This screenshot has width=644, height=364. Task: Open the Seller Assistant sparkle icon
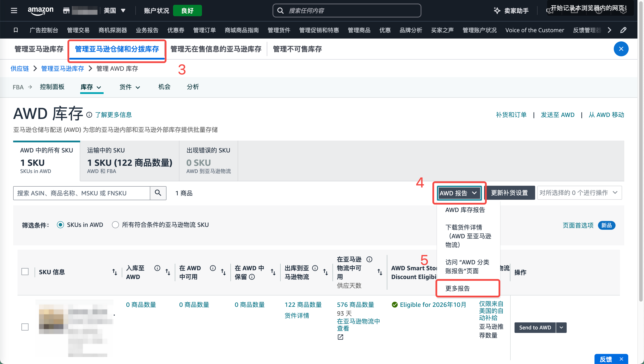(x=497, y=11)
